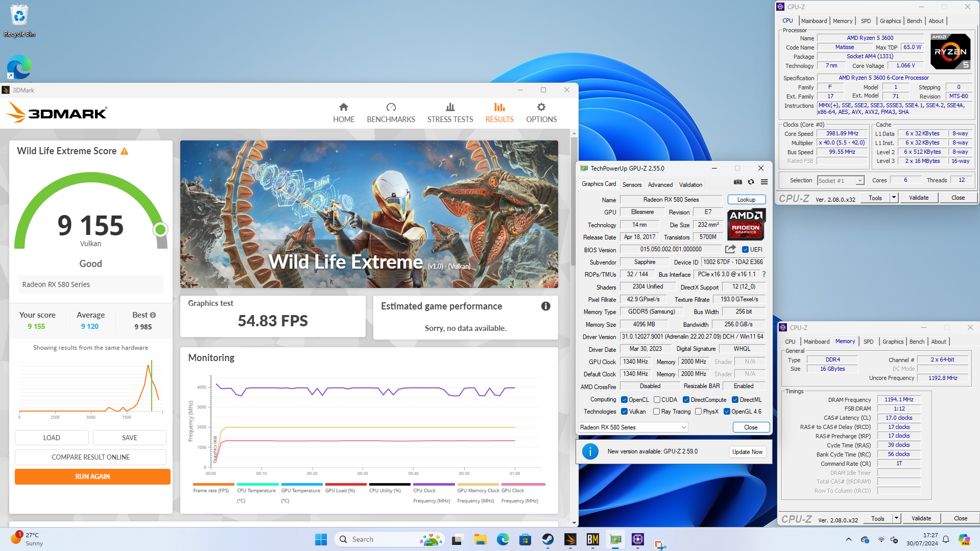Click the 3DMark taskbar icon
The image size is (980, 551).
coord(570,539)
